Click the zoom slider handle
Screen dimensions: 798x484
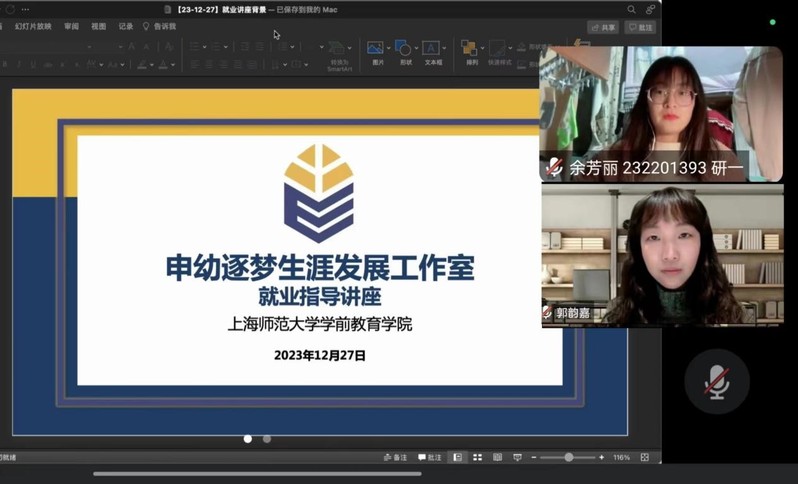coord(569,457)
